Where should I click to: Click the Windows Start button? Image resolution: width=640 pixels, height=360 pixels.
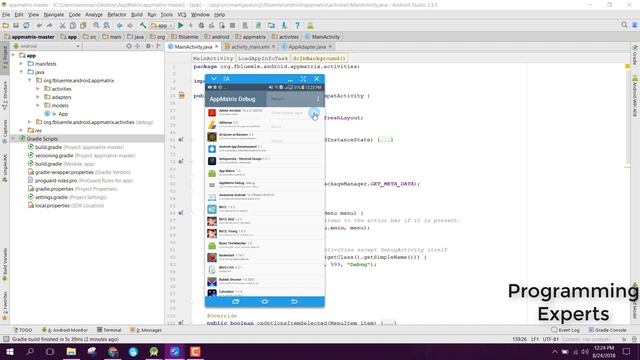coord(10,352)
